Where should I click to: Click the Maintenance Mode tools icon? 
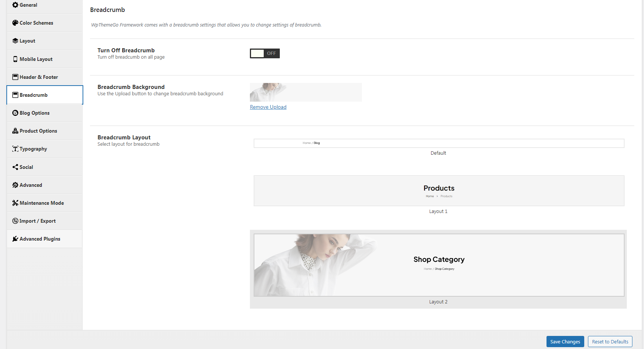(x=15, y=203)
